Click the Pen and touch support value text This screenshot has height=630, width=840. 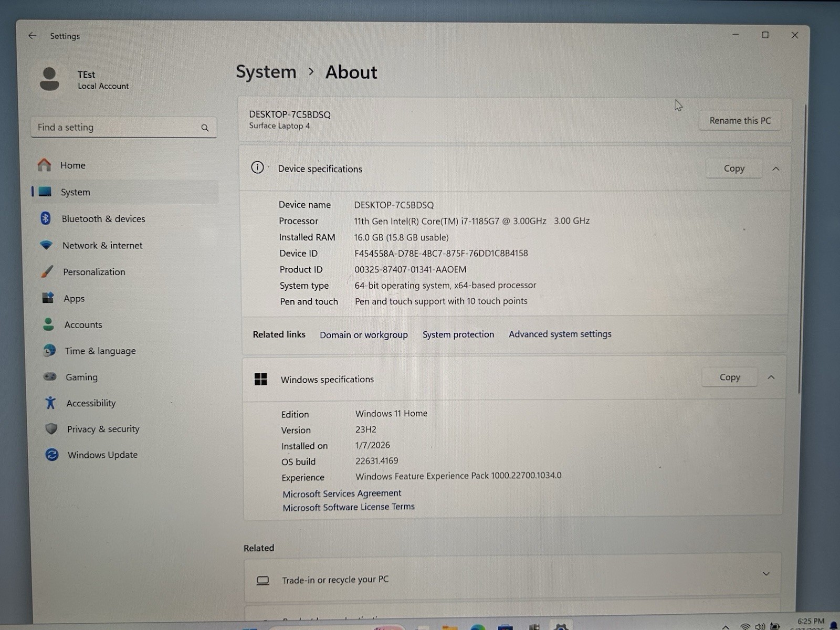tap(441, 301)
